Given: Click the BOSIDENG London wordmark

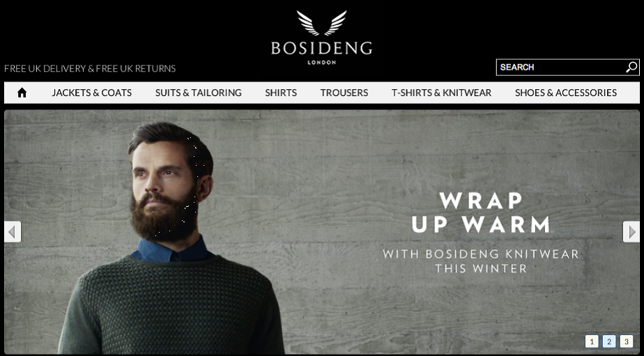Looking at the screenshot, I should pos(321,52).
